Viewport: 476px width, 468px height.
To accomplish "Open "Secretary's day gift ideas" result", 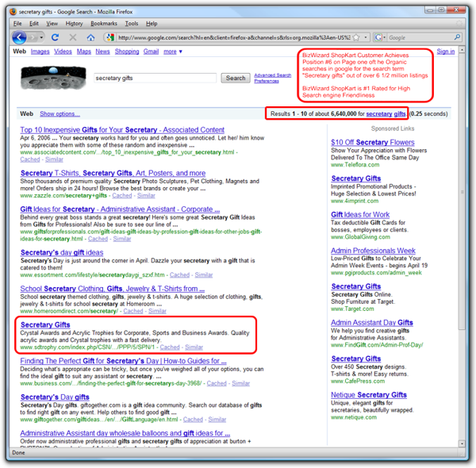I will (62, 252).
